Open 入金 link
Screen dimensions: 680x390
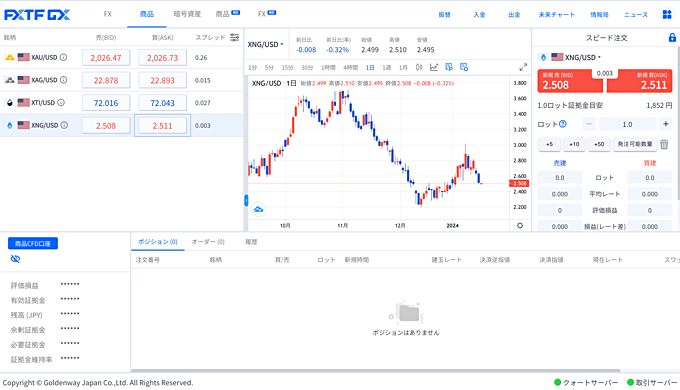tap(479, 15)
